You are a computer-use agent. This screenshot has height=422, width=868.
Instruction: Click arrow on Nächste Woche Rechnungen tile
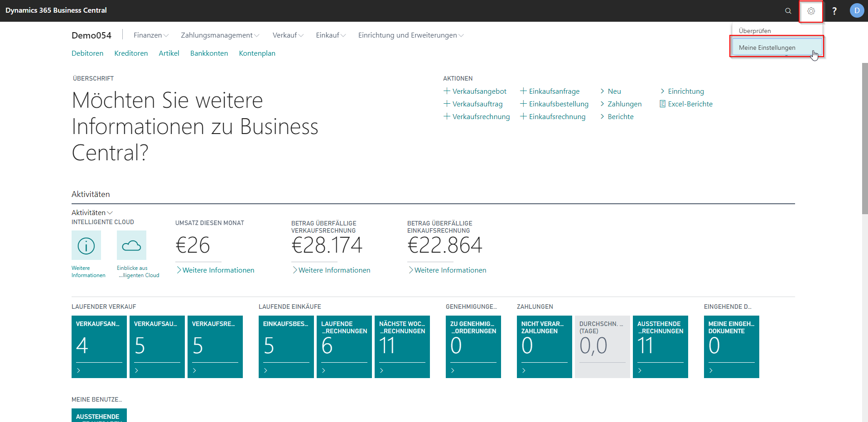pos(381,370)
